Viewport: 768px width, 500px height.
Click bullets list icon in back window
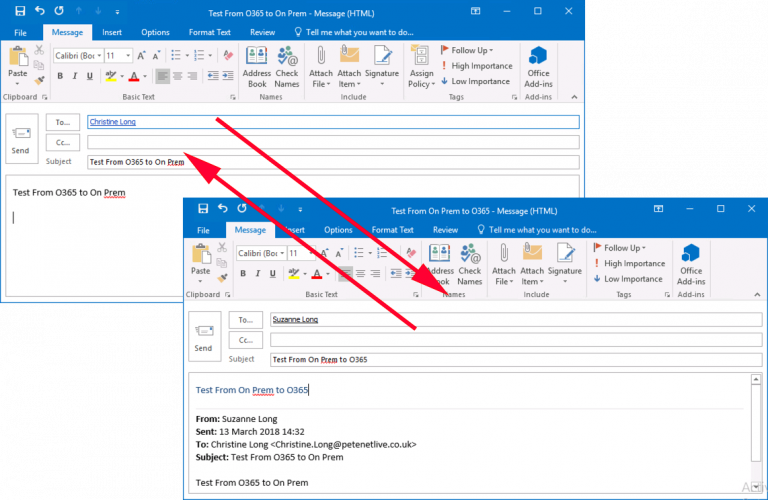click(176, 55)
